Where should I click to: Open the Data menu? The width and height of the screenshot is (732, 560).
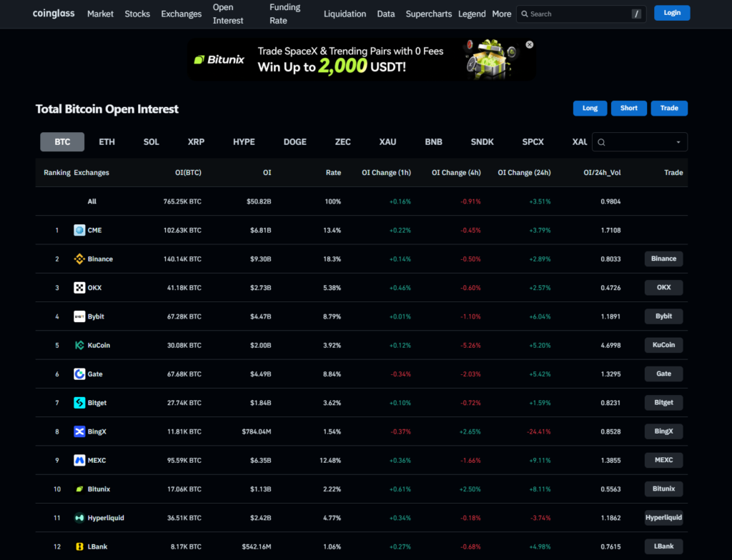point(386,14)
